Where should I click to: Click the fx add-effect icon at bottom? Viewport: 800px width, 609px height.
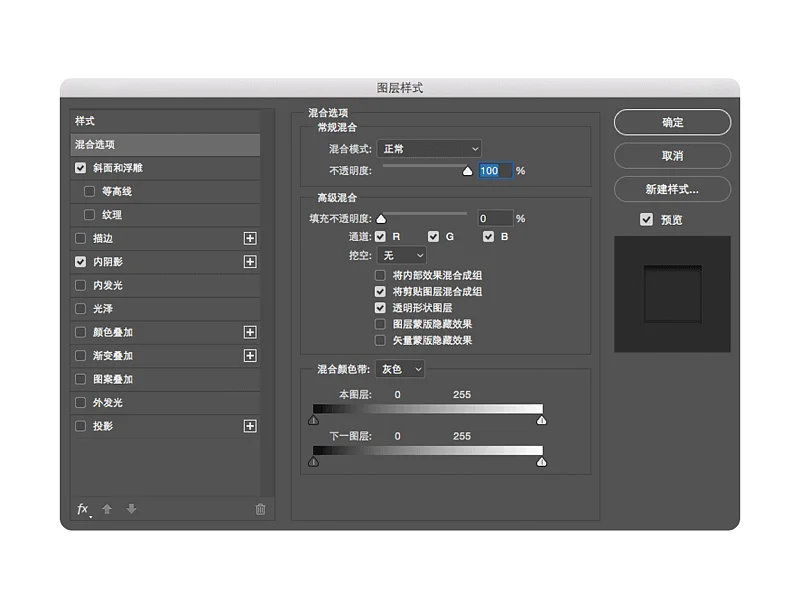point(83,509)
